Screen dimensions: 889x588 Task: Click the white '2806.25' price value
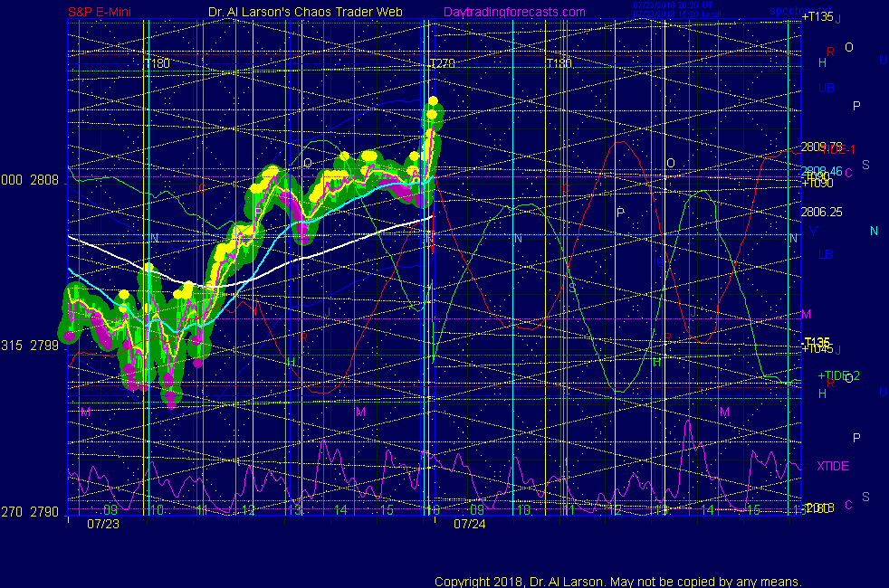tap(821, 212)
